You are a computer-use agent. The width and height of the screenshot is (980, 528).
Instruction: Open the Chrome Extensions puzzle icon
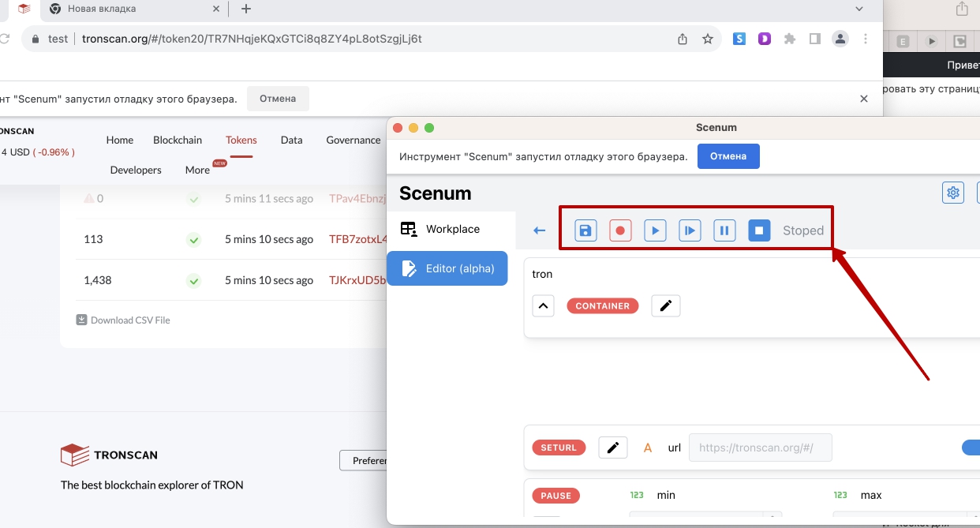pos(790,39)
